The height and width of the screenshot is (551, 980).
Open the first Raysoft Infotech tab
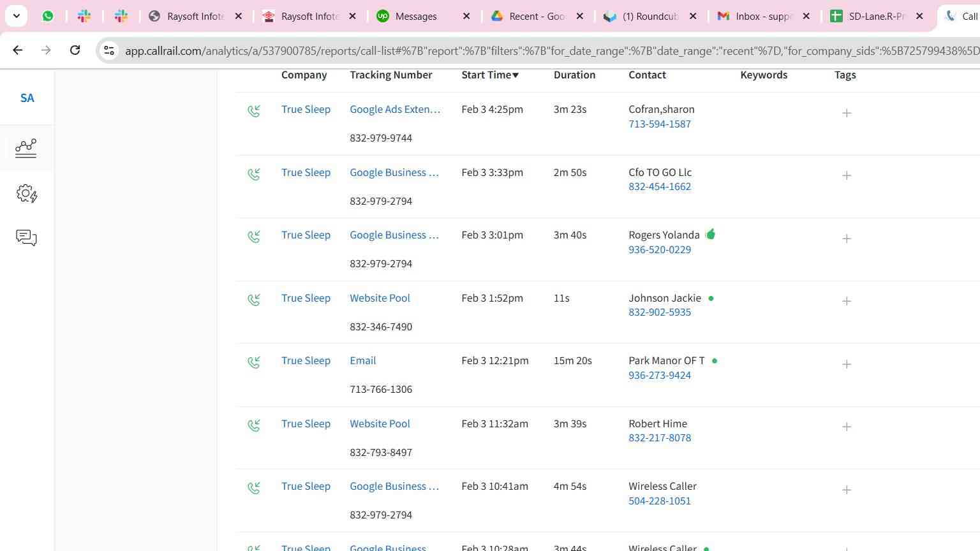coord(188,16)
